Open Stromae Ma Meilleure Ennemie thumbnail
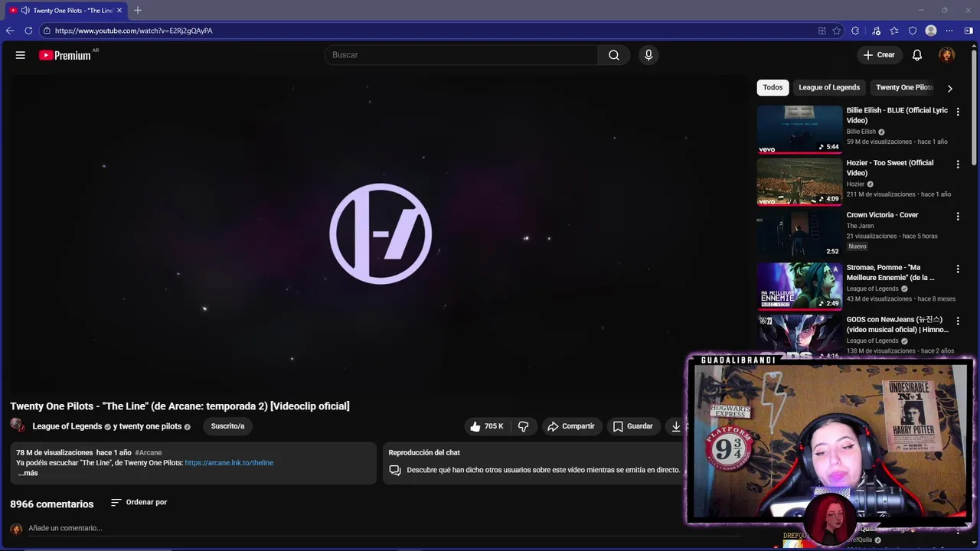The width and height of the screenshot is (980, 551). click(799, 286)
